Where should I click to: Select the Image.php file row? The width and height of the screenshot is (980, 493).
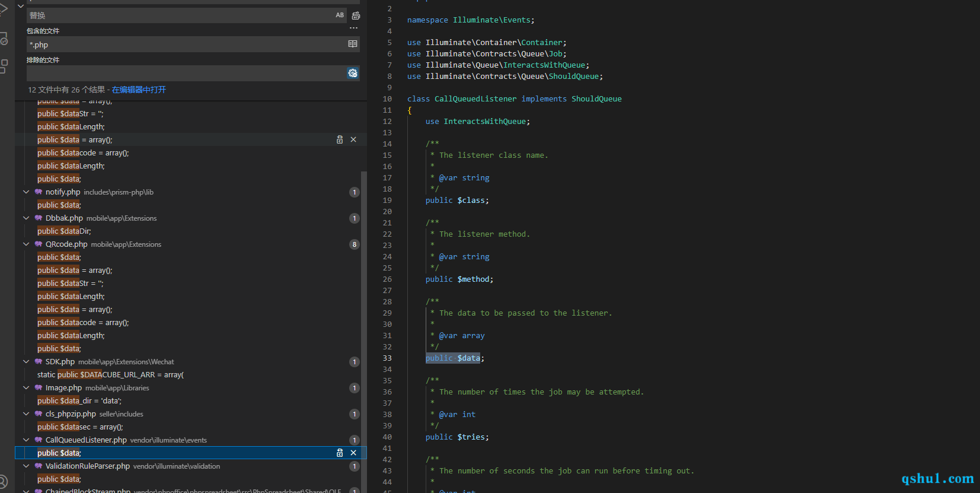(191, 388)
